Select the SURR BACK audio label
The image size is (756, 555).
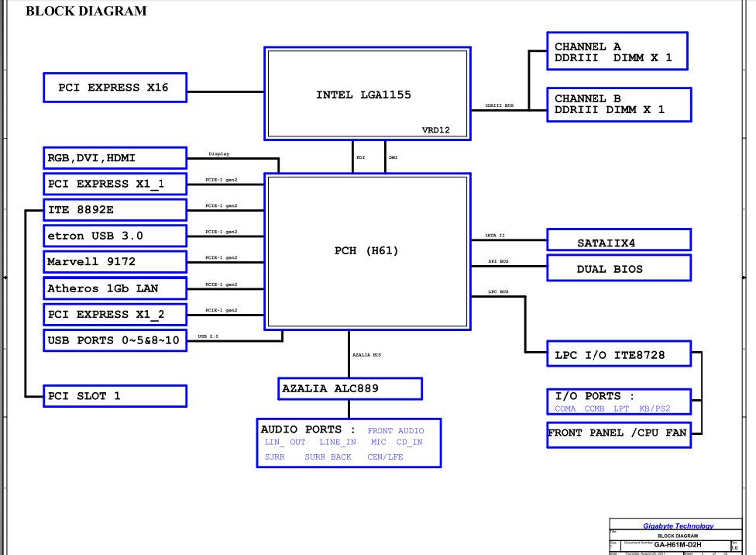tap(328, 457)
